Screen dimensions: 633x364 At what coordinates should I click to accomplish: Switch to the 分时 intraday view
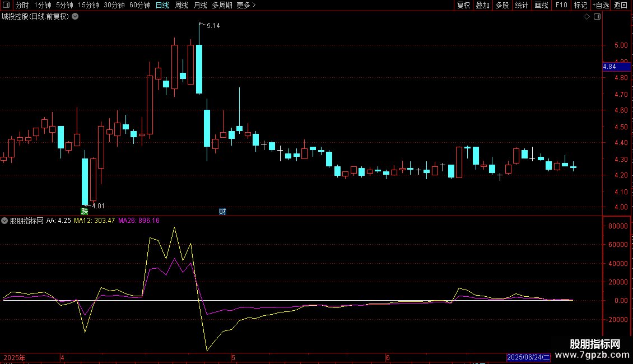point(22,5)
